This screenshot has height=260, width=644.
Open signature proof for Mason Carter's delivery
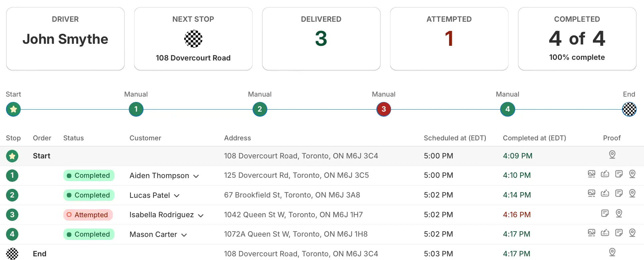point(605,233)
